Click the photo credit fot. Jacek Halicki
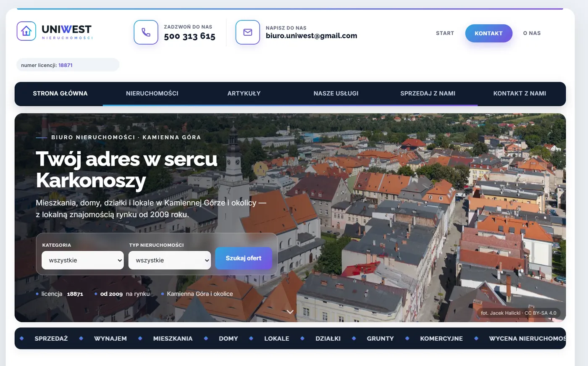The image size is (588, 366). click(x=519, y=313)
